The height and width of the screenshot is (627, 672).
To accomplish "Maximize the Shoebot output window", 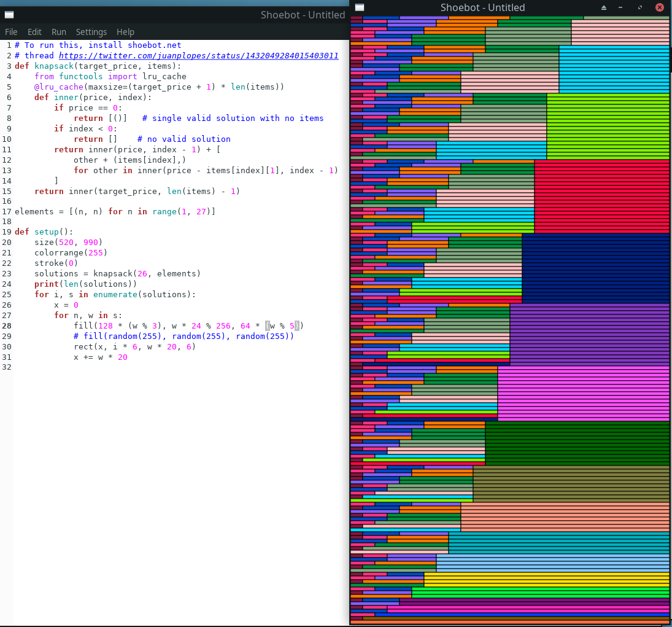I will (x=640, y=7).
